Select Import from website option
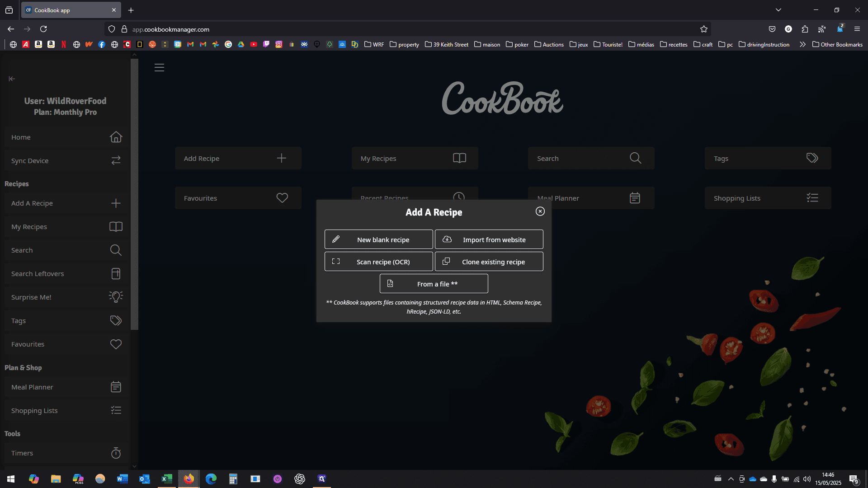 [489, 239]
